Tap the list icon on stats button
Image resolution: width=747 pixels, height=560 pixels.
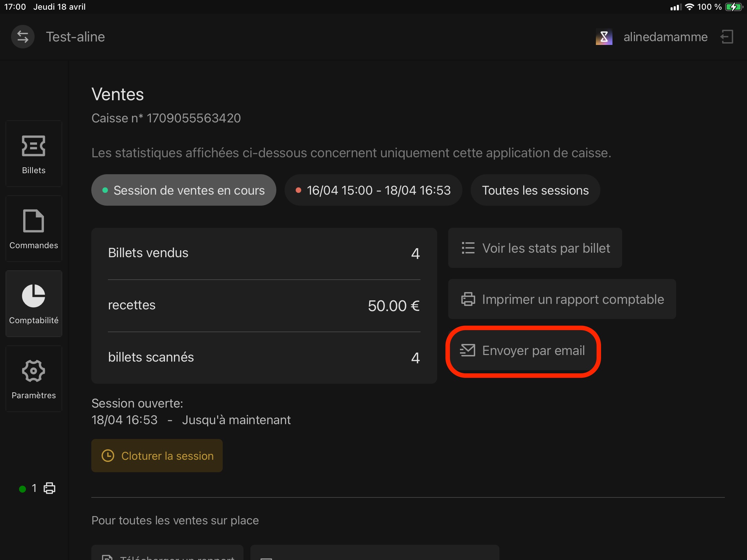click(x=468, y=248)
